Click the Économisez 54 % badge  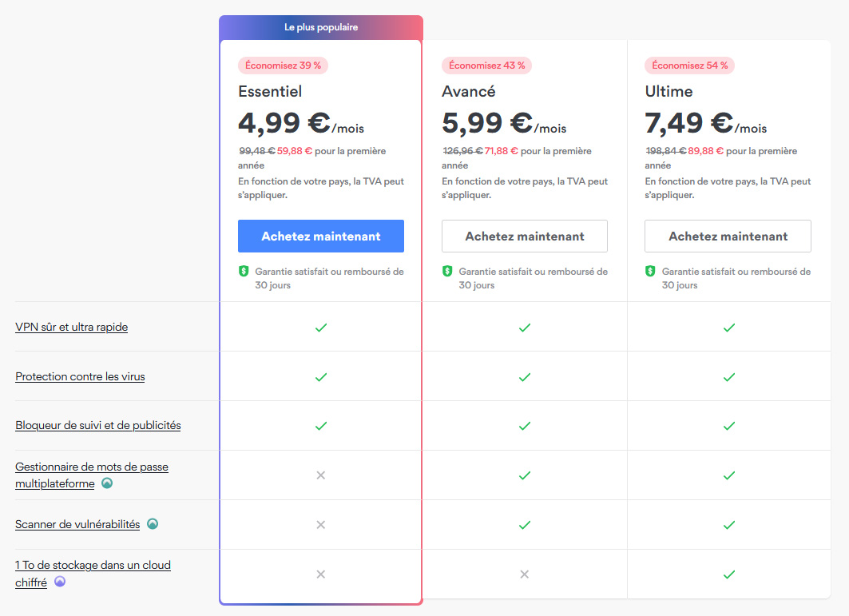coord(689,66)
